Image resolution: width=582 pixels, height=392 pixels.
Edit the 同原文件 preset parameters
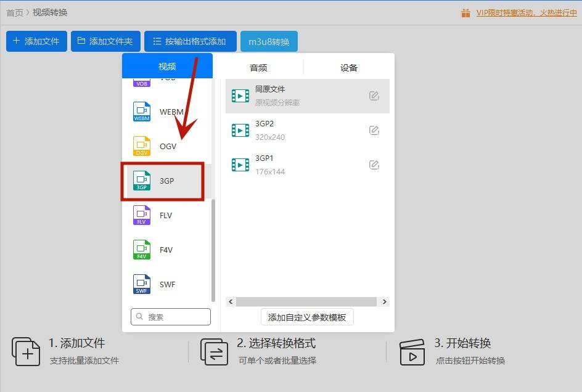point(374,96)
